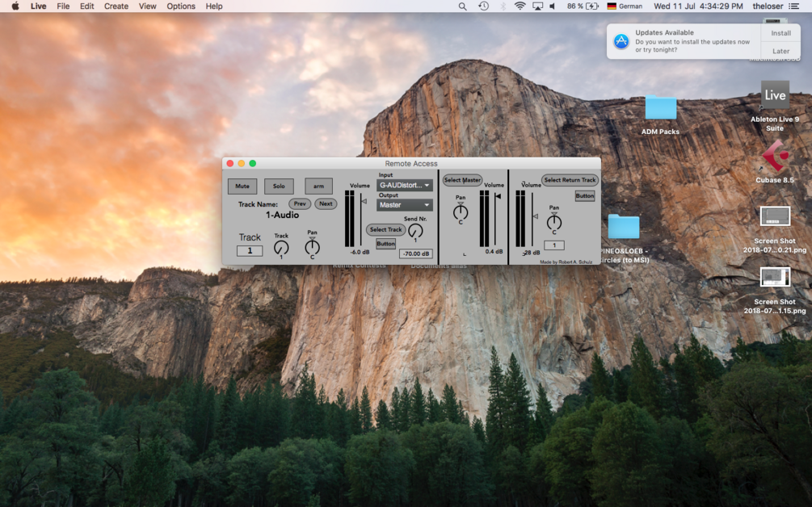Screen dimensions: 812x507
Task: Open the Help menu
Action: [214, 6]
